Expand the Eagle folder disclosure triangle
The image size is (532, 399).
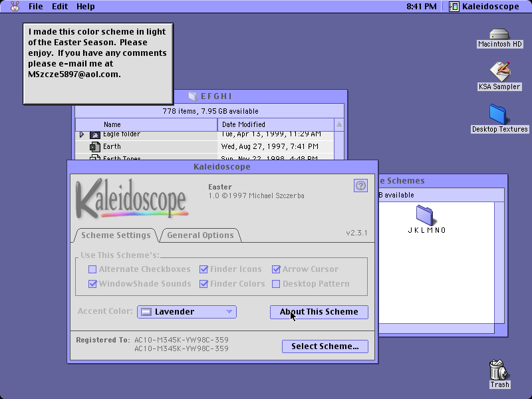point(81,134)
